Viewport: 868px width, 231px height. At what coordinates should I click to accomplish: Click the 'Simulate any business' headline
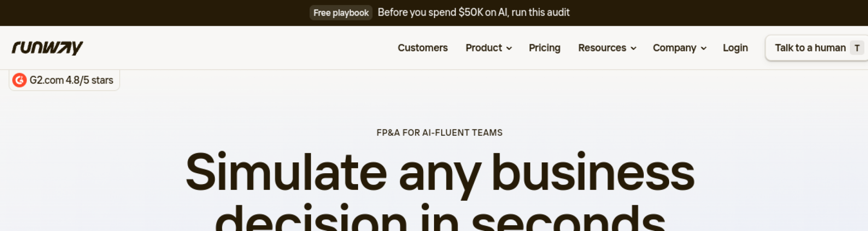click(439, 172)
